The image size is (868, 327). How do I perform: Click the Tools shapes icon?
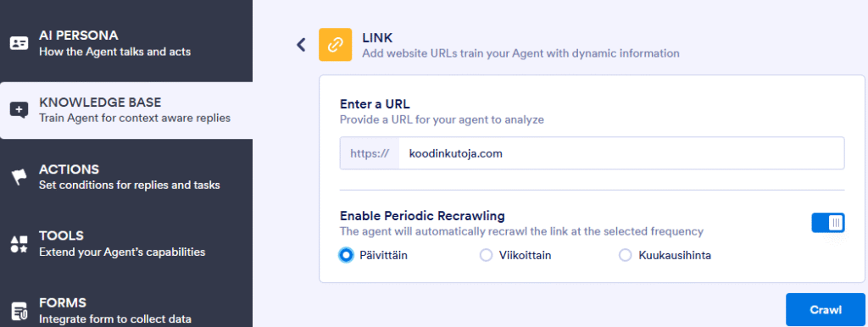coord(19,244)
